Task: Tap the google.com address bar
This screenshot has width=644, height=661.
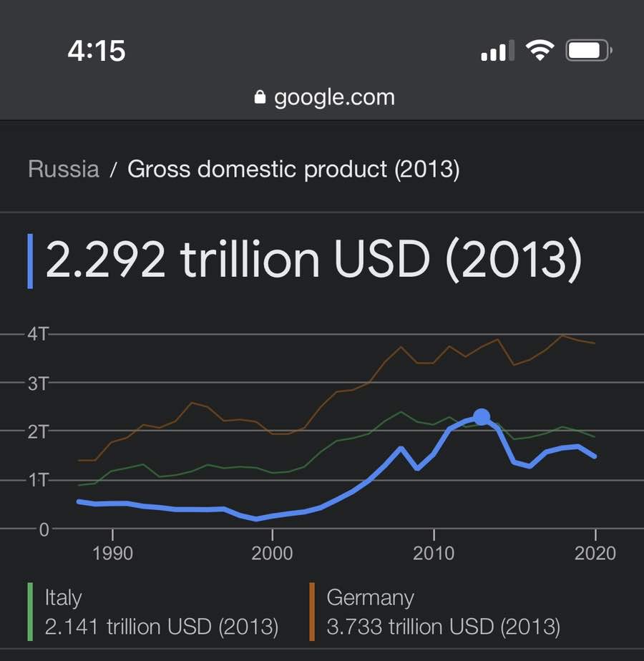Action: click(325, 97)
